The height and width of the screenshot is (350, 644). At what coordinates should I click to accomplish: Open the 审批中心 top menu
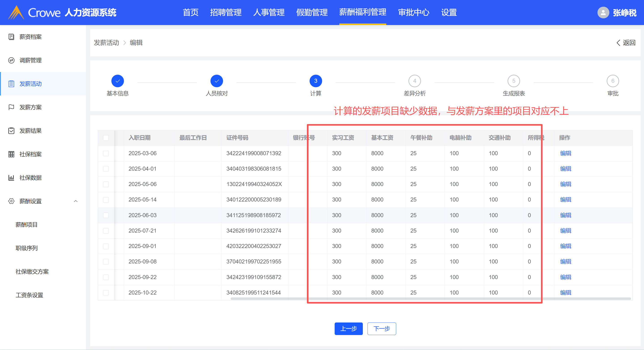click(414, 13)
